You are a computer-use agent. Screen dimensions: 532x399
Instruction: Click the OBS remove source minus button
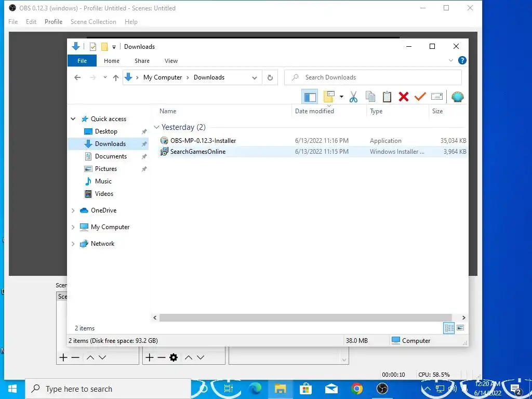pos(162,357)
